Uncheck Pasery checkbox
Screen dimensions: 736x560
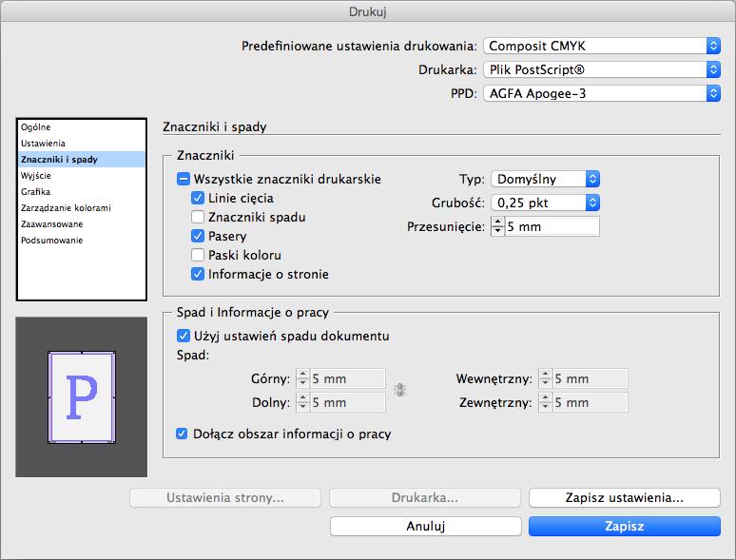click(x=198, y=236)
